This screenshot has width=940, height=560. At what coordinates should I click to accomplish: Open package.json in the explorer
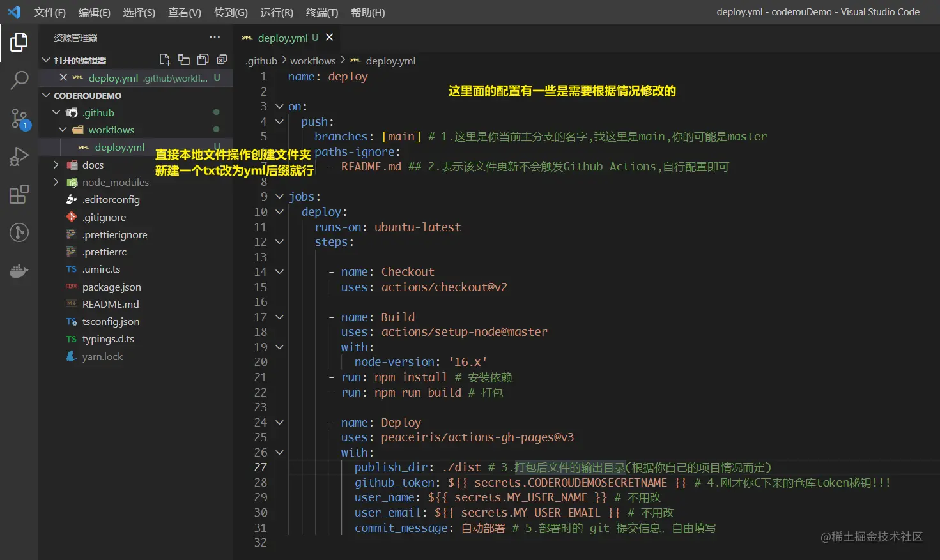coord(111,287)
